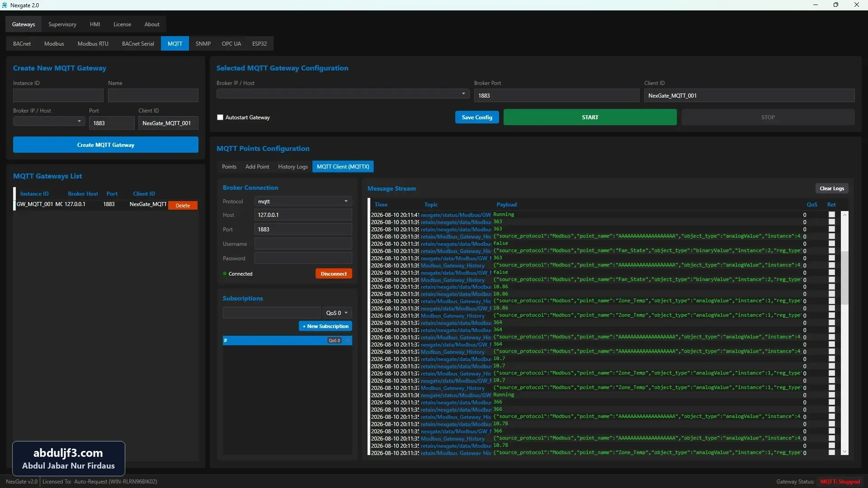
Task: Click the Broker Connection Host field
Action: [303, 215]
